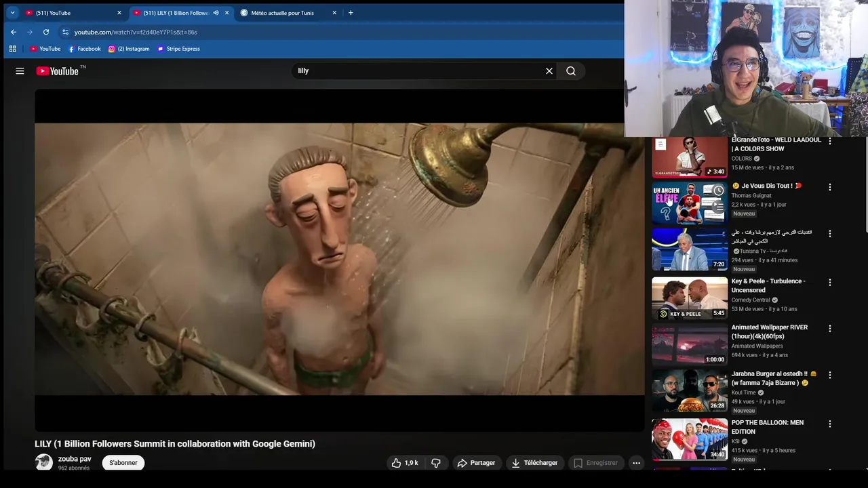868x488 pixels.
Task: Add 'Je Vous Dis Tout' to watch later
Action: click(718, 191)
